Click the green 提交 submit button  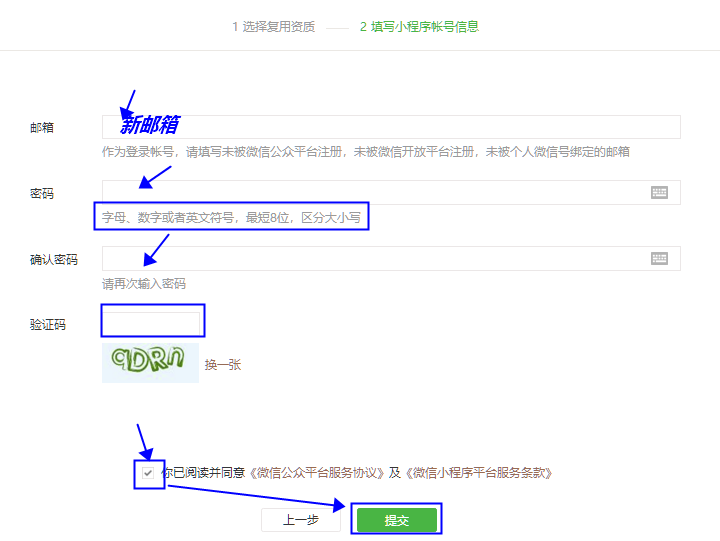[x=396, y=520]
